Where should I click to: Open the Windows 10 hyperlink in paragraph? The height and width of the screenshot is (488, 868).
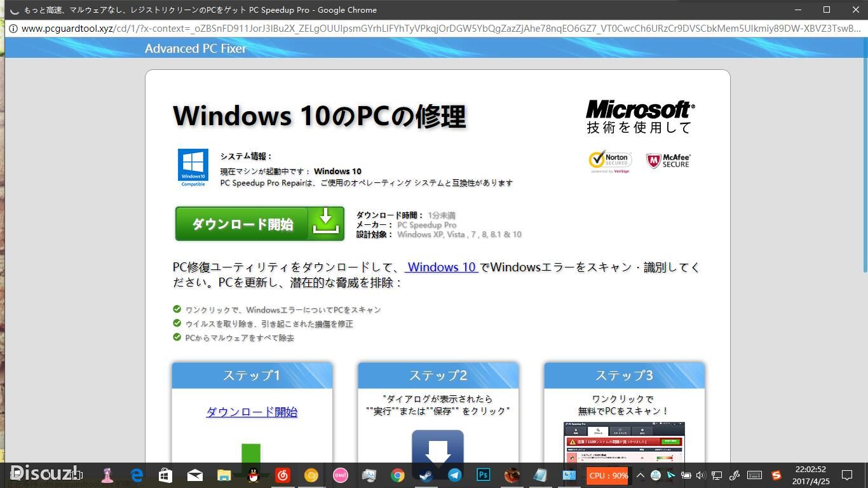442,267
